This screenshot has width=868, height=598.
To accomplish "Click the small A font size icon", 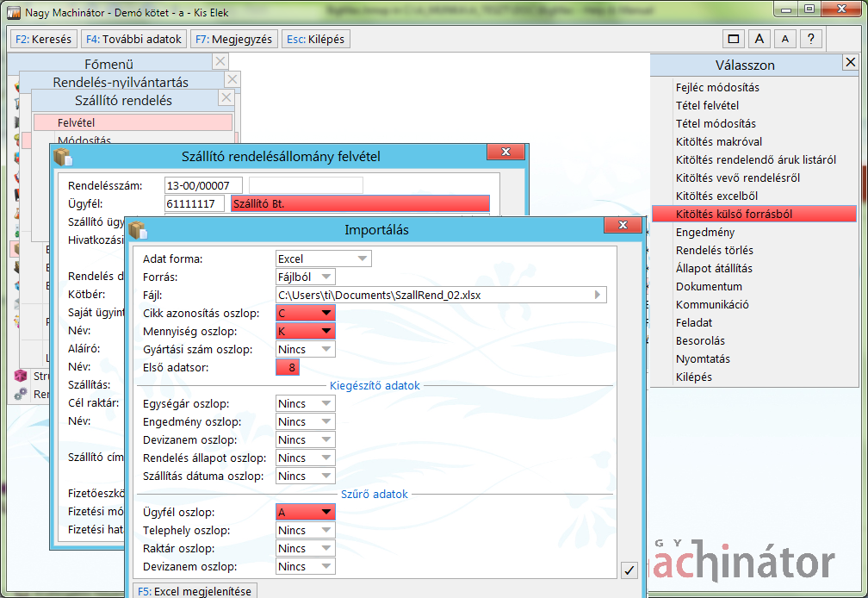I will point(785,39).
